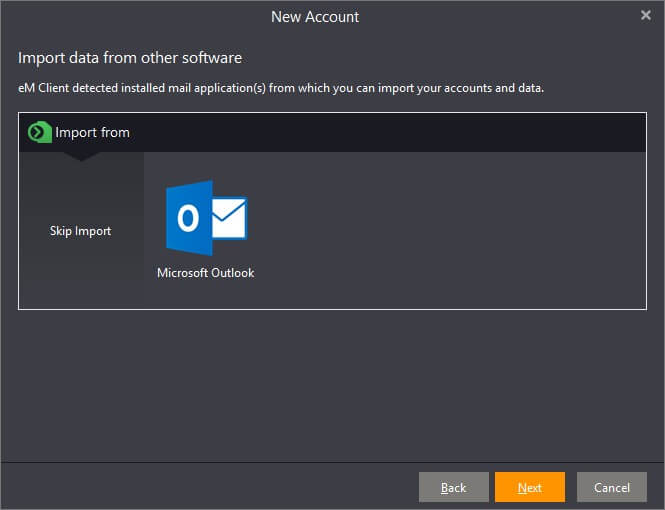Go back with the Back button
This screenshot has height=510, width=665.
(x=453, y=487)
